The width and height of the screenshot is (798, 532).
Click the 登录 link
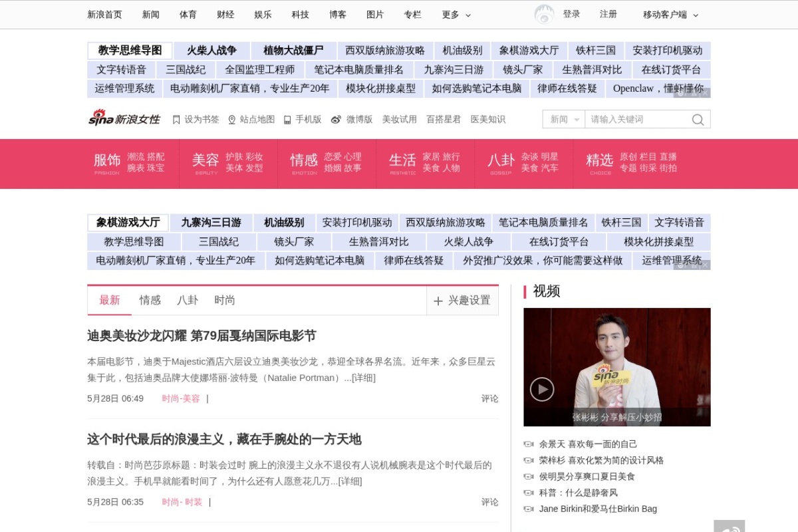tap(571, 14)
